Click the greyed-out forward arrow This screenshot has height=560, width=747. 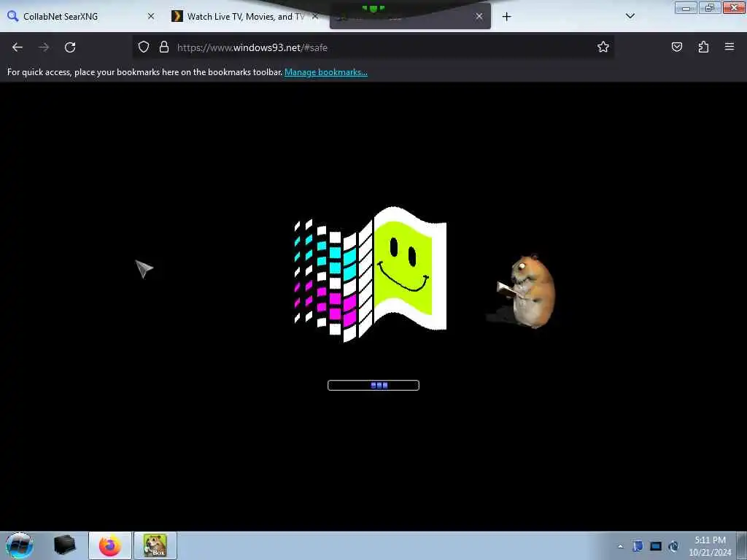44,47
